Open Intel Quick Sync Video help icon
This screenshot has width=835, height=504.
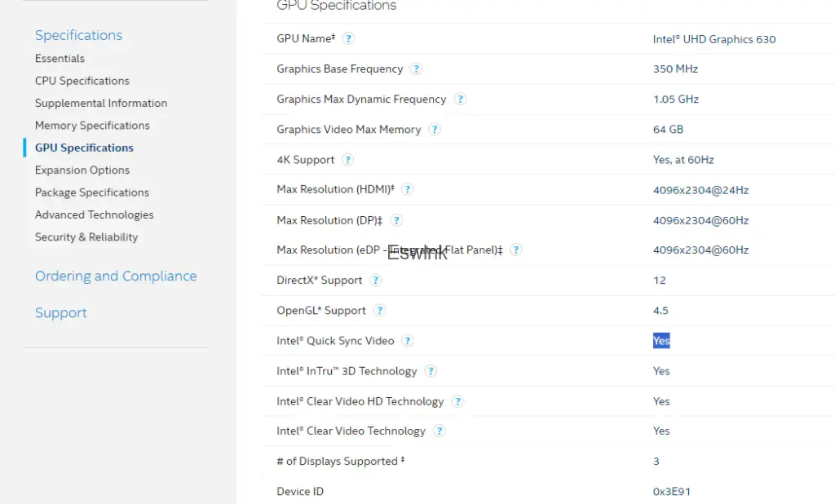(x=408, y=341)
